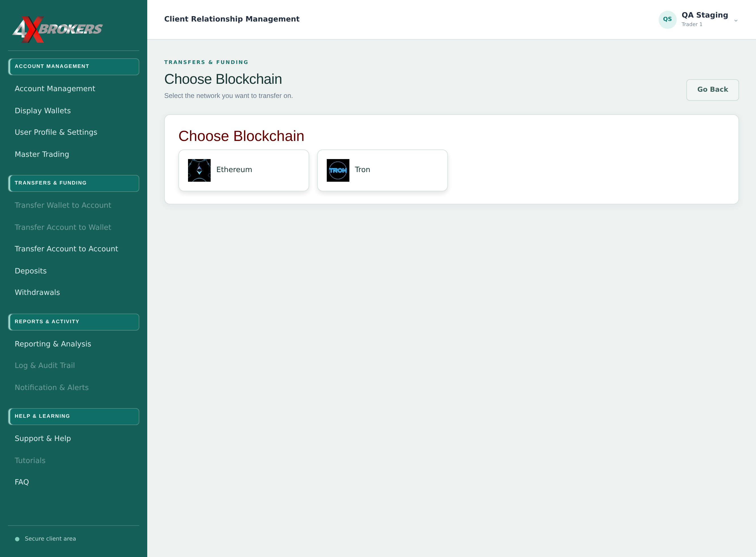The image size is (756, 557).
Task: Open Reporting & Analysis
Action: tap(53, 344)
